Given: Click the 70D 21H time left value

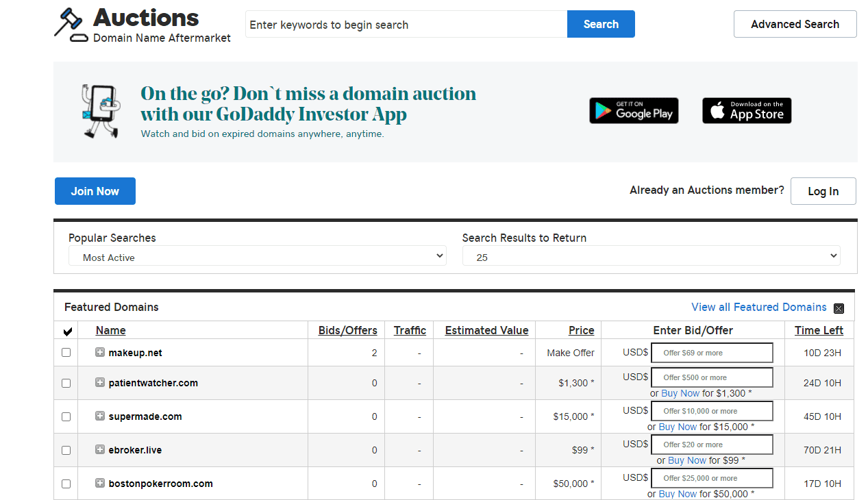Looking at the screenshot, I should 822,450.
